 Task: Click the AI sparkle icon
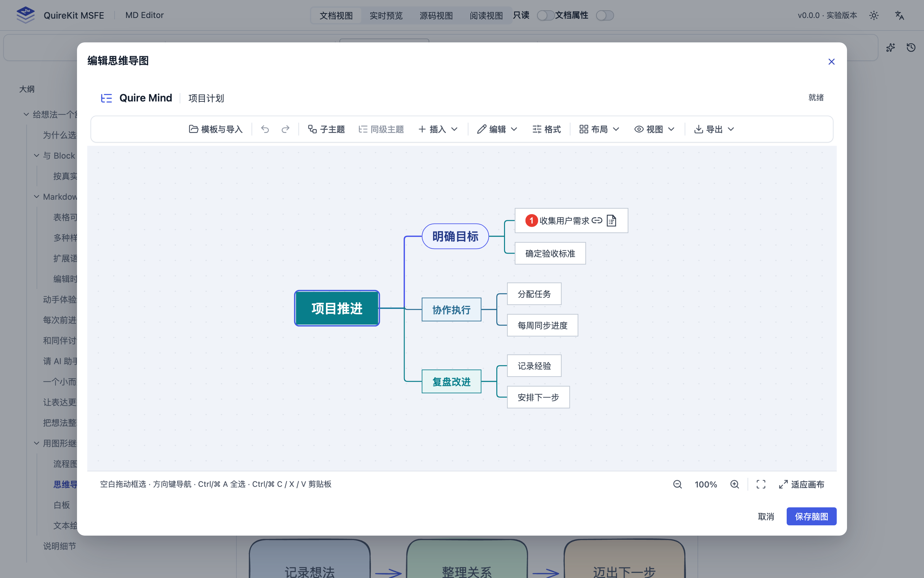point(890,48)
